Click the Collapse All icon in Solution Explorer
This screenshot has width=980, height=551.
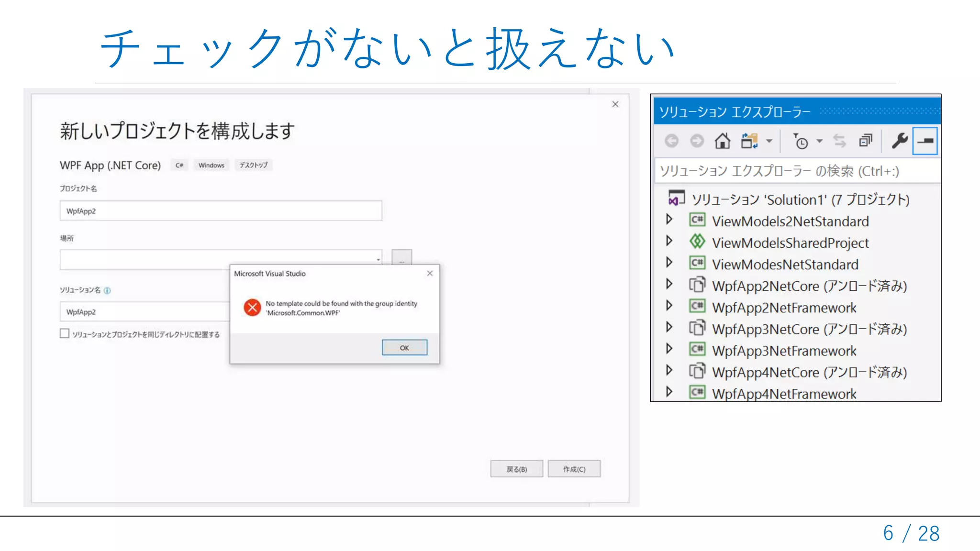pyautogui.click(x=866, y=141)
